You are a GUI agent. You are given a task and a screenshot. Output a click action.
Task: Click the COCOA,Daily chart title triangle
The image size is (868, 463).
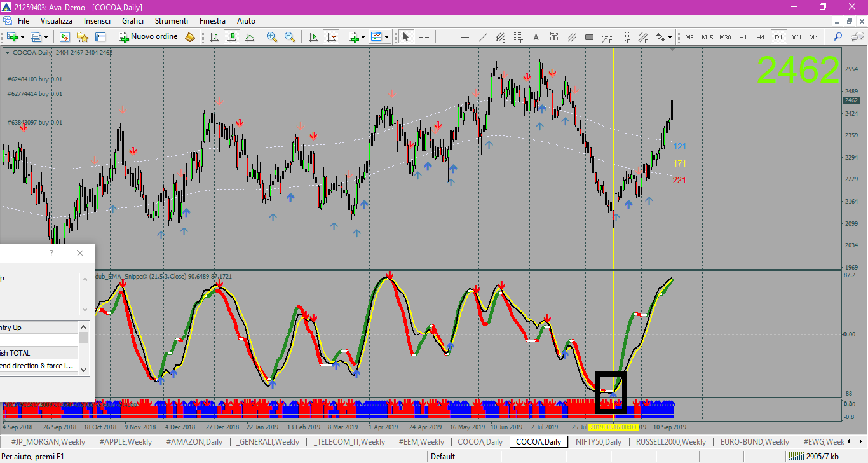7,53
